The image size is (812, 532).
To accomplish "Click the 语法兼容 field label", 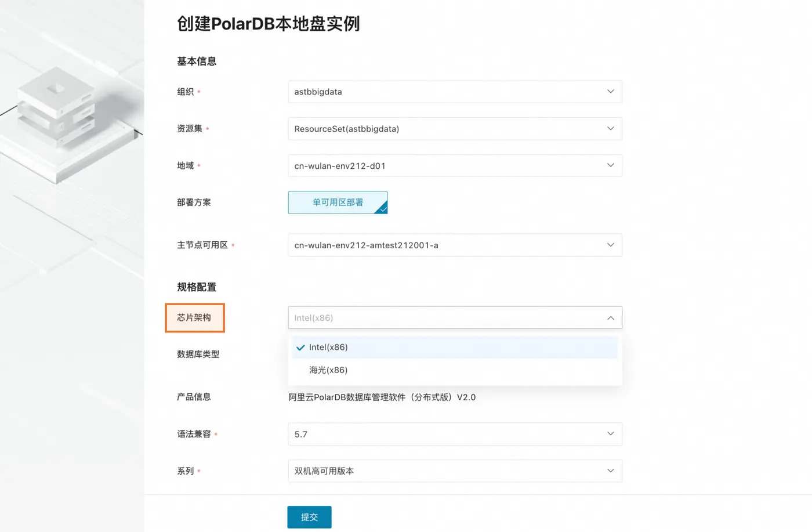I will coord(194,434).
